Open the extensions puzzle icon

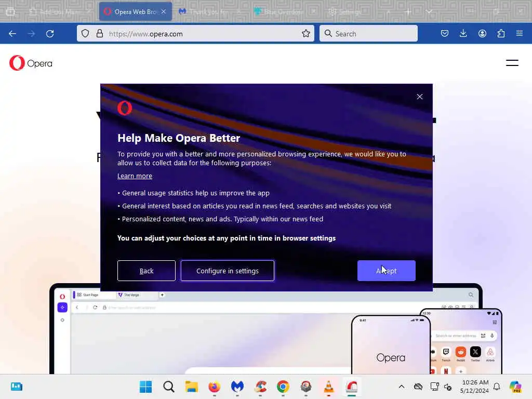[501, 34]
